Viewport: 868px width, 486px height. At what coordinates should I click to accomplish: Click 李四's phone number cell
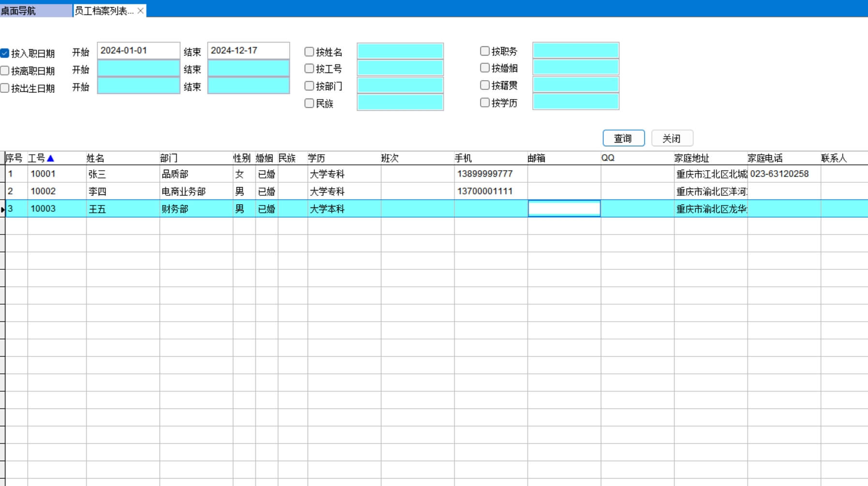coord(485,191)
